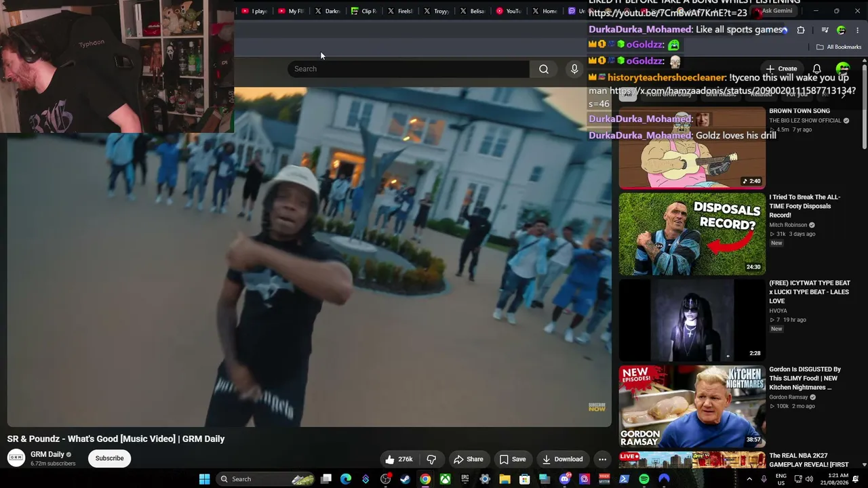Open the 'Disposals Record?' footy video thumbnail
The height and width of the screenshot is (488, 868).
692,234
